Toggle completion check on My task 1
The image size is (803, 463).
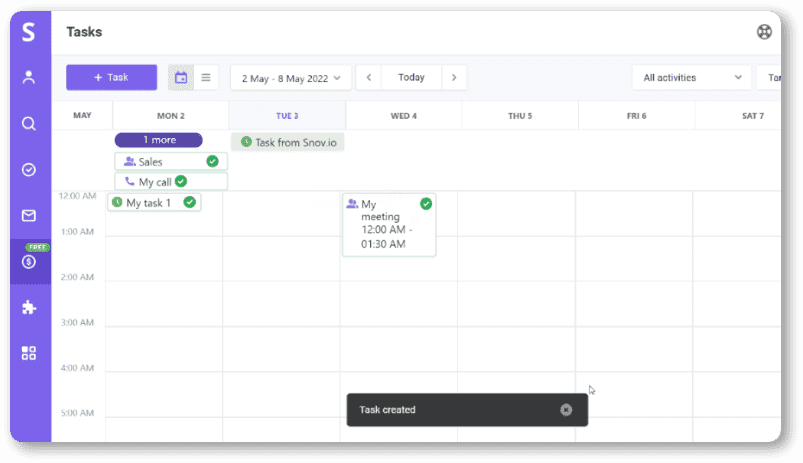coord(190,202)
